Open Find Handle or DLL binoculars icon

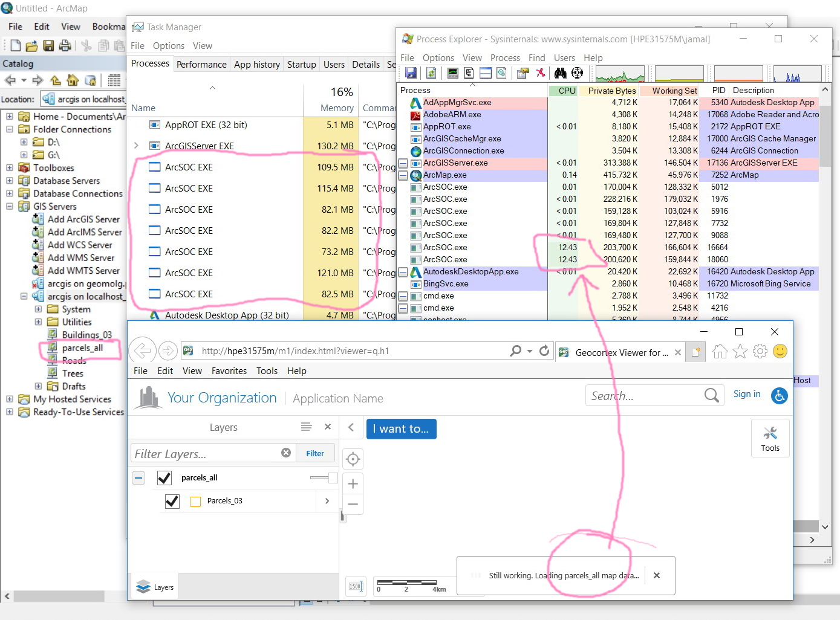coord(561,73)
